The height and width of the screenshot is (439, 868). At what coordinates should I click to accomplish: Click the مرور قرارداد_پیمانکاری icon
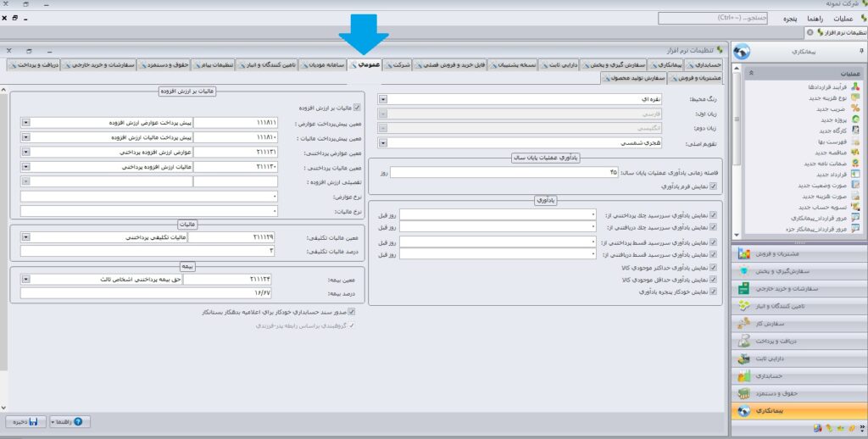point(855,218)
